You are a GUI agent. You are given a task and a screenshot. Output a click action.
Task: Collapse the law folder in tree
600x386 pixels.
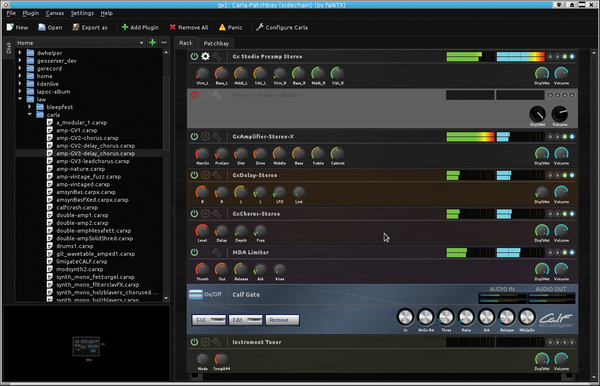tap(20, 99)
